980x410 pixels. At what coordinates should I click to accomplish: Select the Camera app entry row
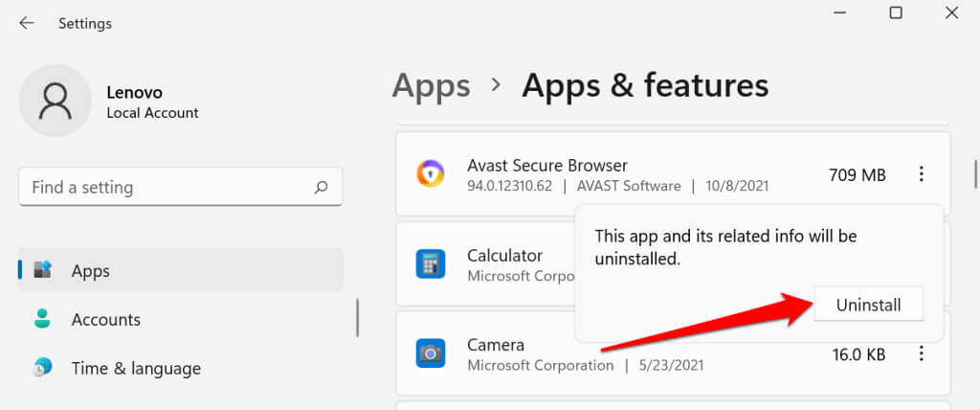click(x=622, y=353)
